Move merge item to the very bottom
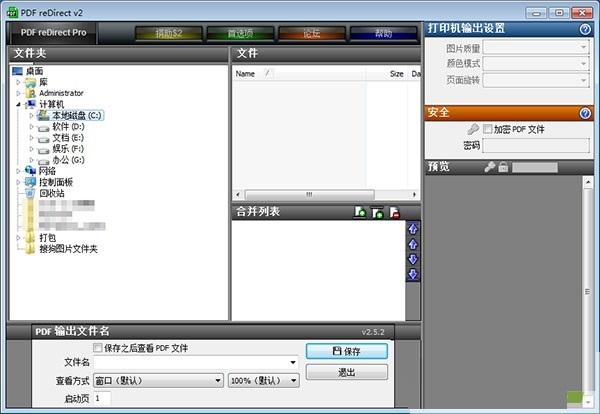Image resolution: width=600 pixels, height=414 pixels. 413,274
